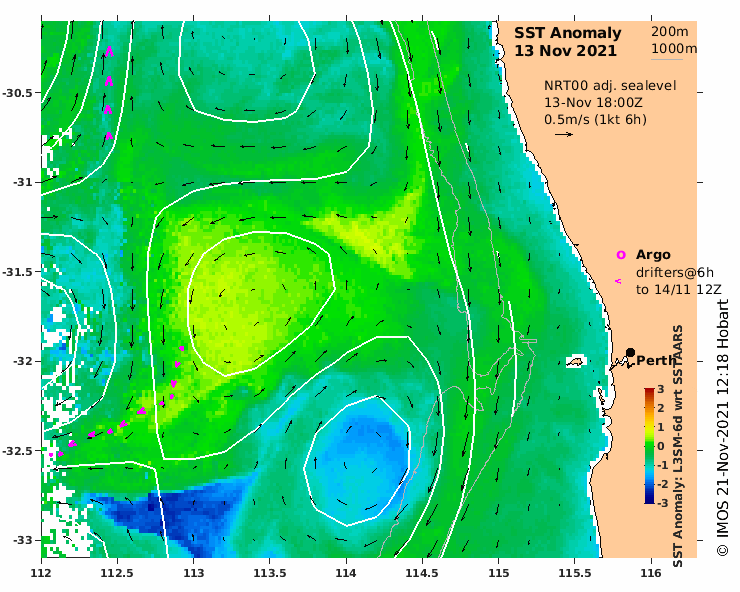Click the magenta Argo circle legend symbol
Image resolution: width=740 pixels, height=592 pixels.
click(621, 255)
